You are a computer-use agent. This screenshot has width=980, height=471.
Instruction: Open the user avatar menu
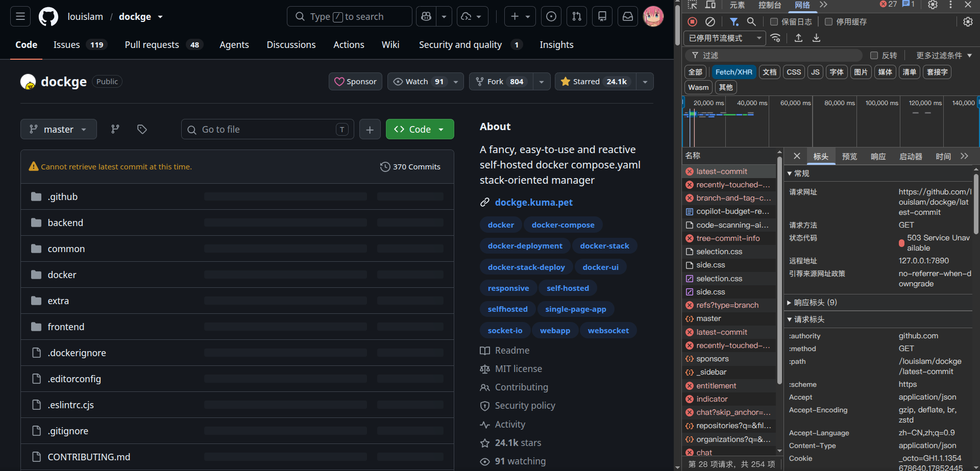point(653,16)
